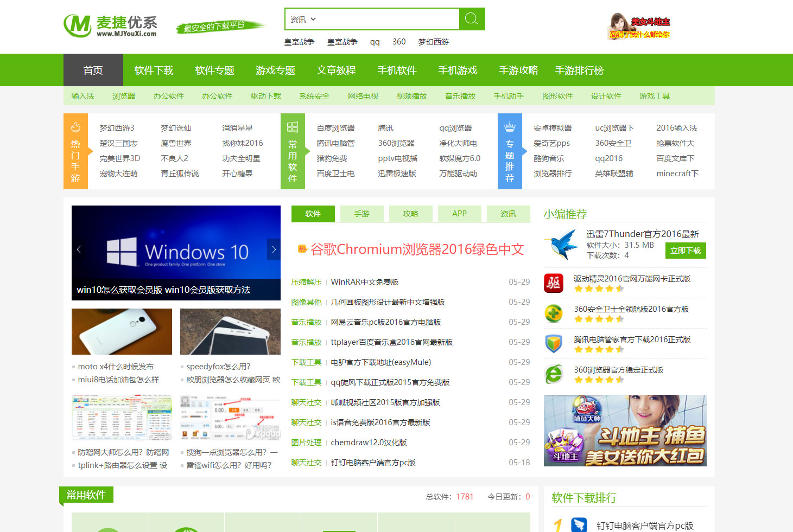Switch to the APP content tab
Viewport: 793px width, 532px height.
(460, 214)
